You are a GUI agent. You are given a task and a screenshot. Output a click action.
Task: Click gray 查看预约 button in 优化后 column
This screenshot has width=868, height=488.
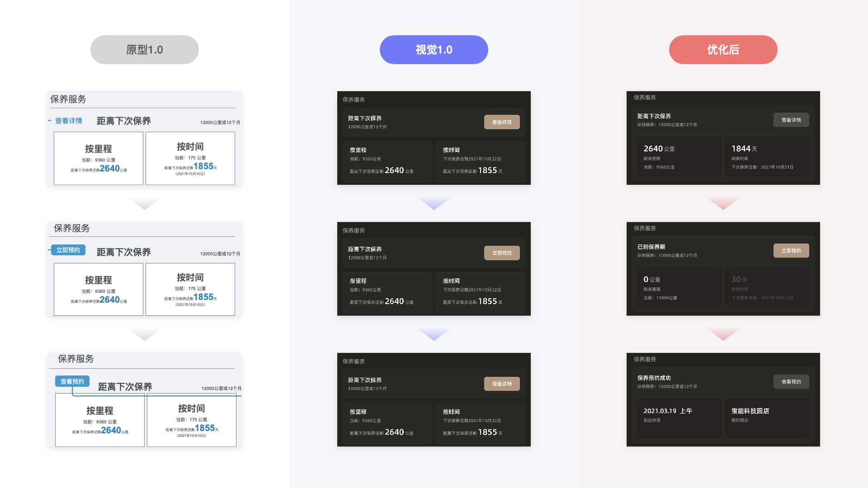pyautogui.click(x=791, y=382)
